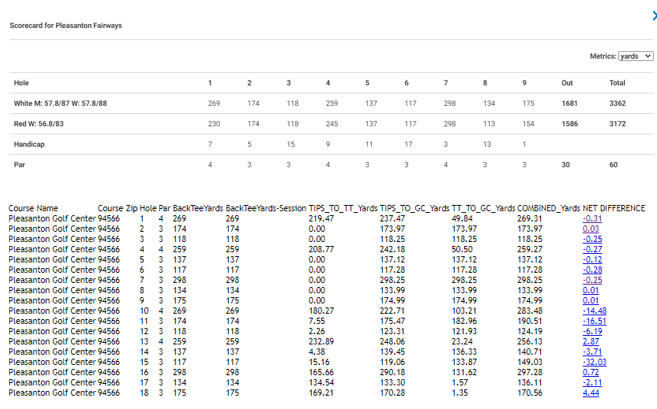The height and width of the screenshot is (409, 657).
Task: Click the 4.44 net difference link
Action: click(x=590, y=393)
